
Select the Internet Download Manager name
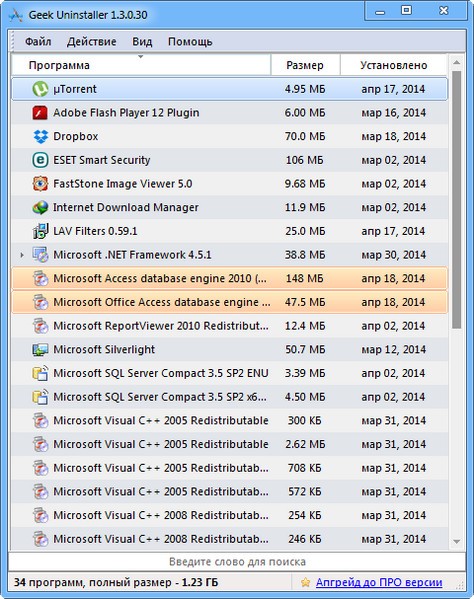[x=126, y=207]
